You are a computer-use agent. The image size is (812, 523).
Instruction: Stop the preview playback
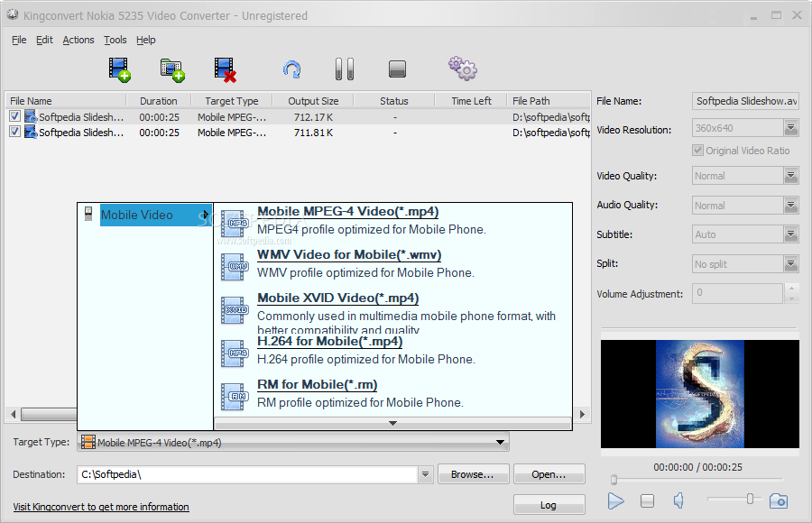[x=647, y=500]
